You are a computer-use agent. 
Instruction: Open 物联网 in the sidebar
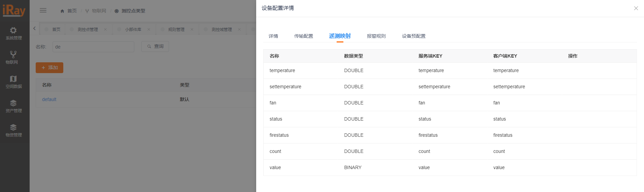tap(13, 58)
